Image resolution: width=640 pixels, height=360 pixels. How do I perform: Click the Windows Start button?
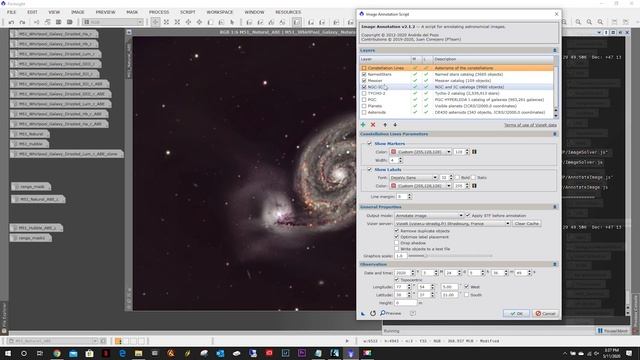(8, 353)
